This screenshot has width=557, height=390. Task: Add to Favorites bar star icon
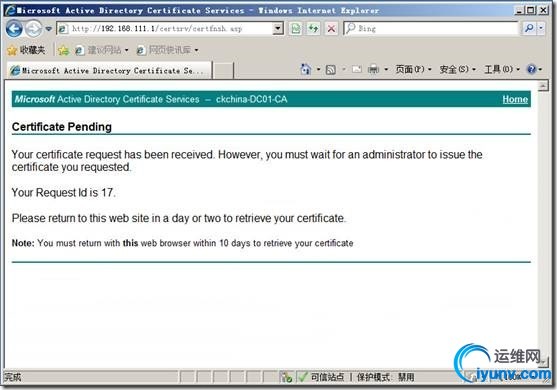pyautogui.click(x=64, y=50)
